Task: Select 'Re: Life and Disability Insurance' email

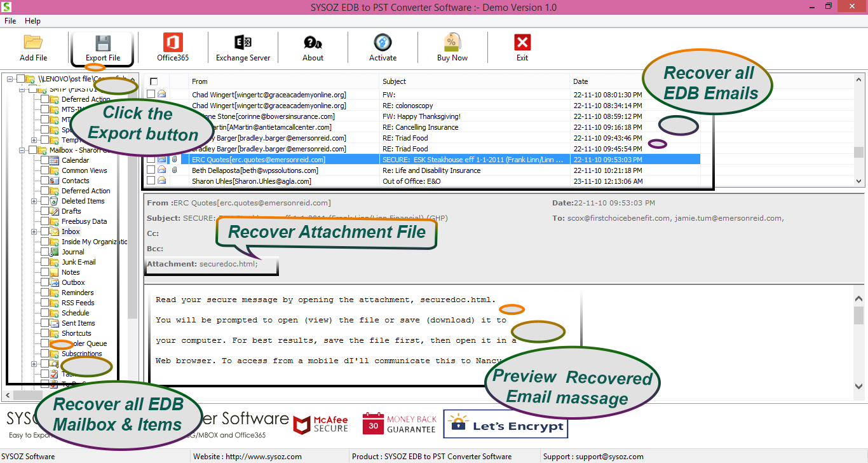Action: 431,170
